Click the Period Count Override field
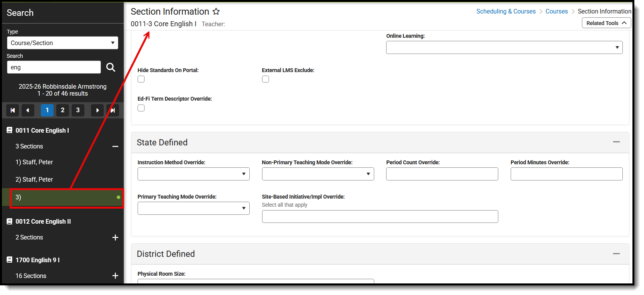Image resolution: width=644 pixels, height=295 pixels. click(442, 174)
